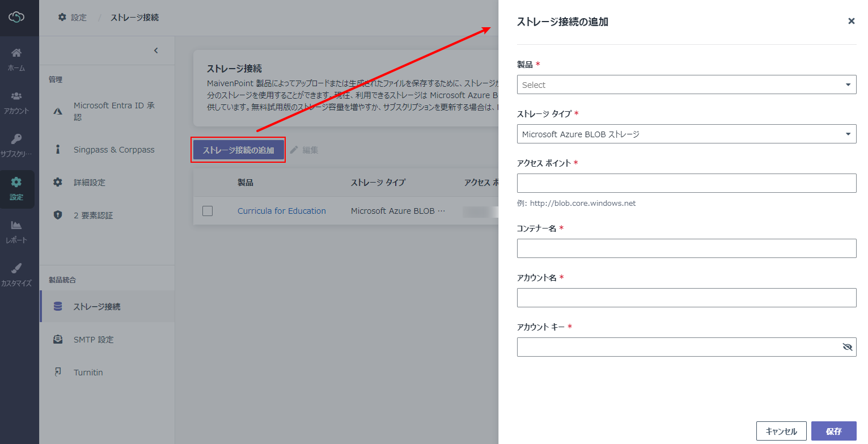Open 2 要素認証 menu item
Screen dimensions: 868x444
point(108,215)
